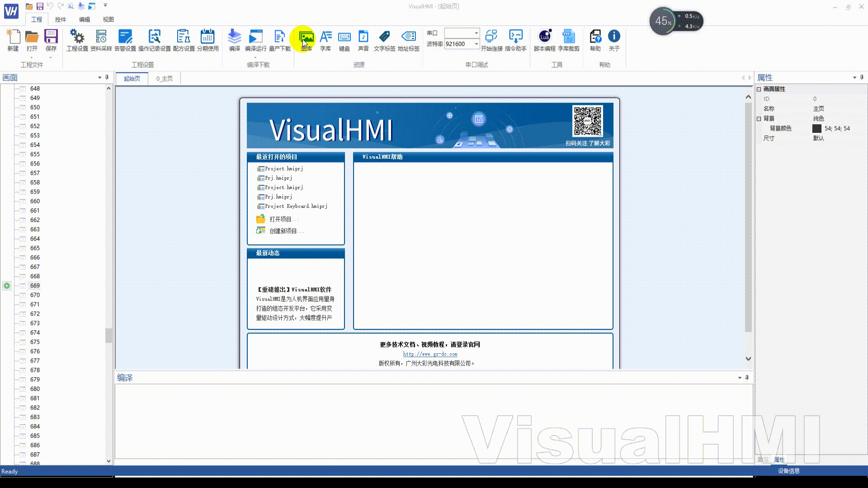
Task: Click the 关于 about info icon
Action: [x=614, y=40]
